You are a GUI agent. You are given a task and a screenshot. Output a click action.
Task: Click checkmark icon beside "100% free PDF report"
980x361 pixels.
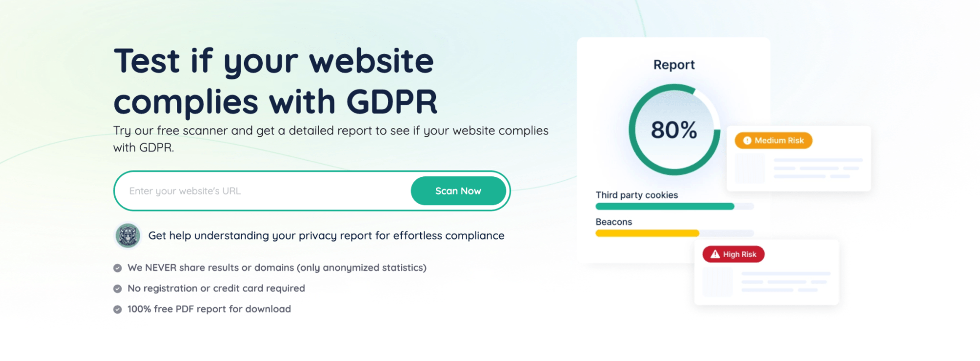click(118, 310)
